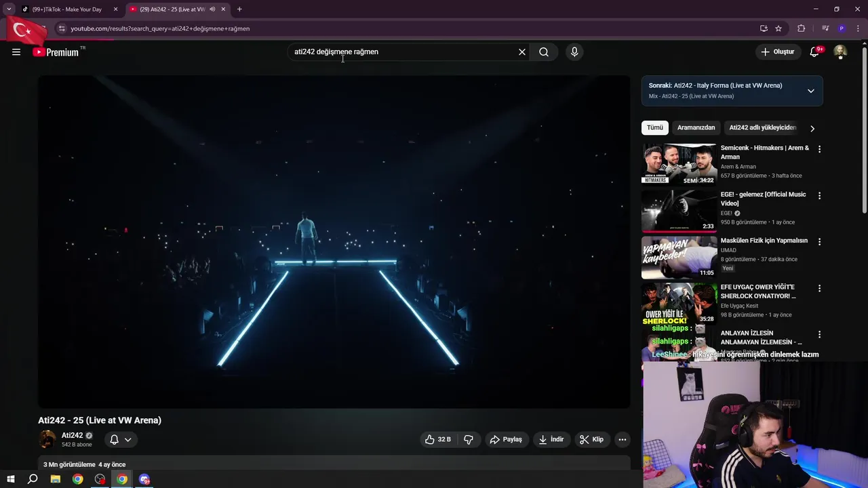Click the browser address bar URL
The width and height of the screenshot is (868, 488).
pos(160,28)
